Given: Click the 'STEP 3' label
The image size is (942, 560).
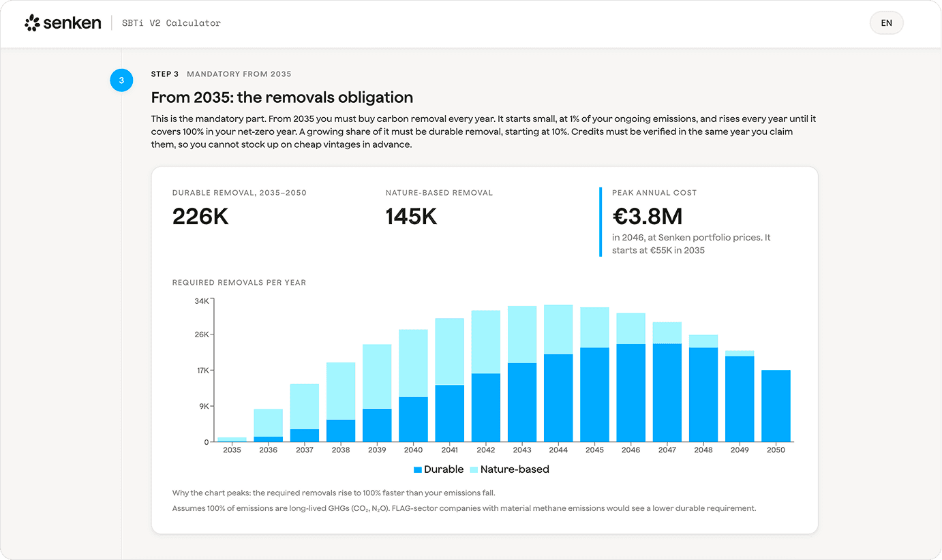Looking at the screenshot, I should (165, 74).
